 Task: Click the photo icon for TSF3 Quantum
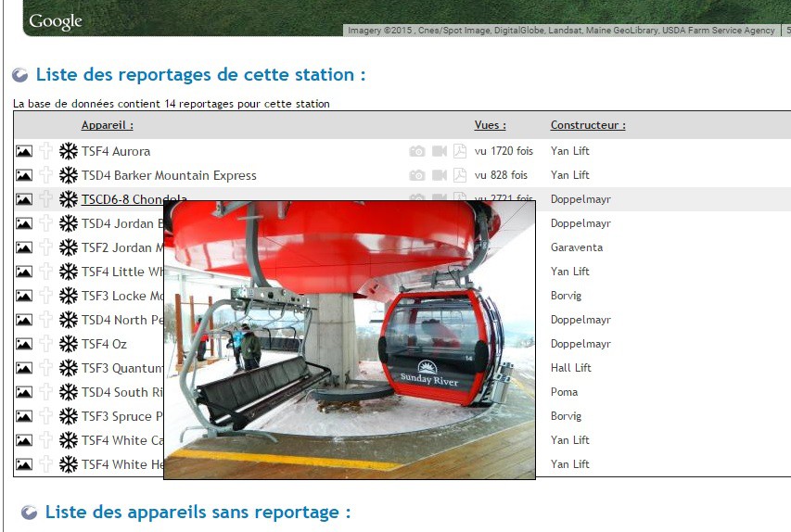[x=24, y=368]
